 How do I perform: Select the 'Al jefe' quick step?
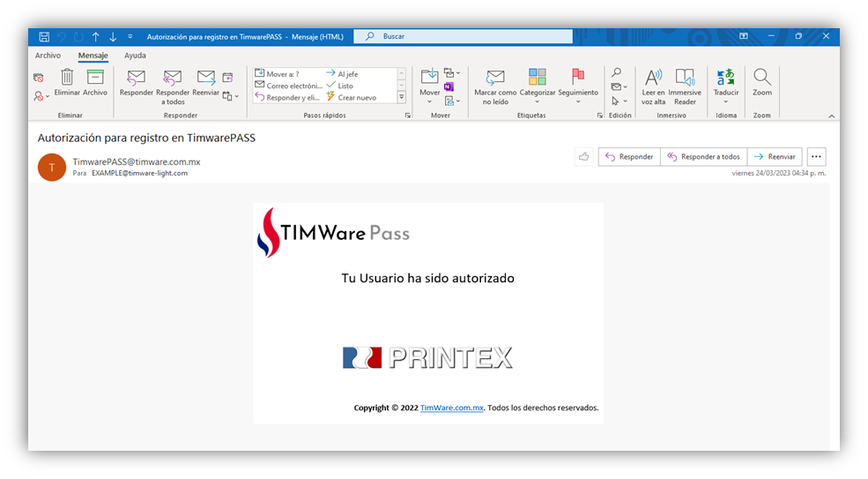[342, 74]
